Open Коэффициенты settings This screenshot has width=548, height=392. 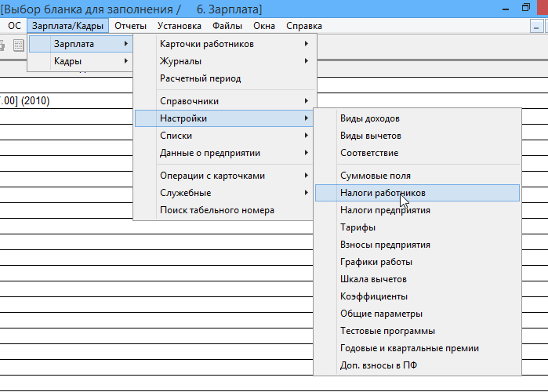417,296
